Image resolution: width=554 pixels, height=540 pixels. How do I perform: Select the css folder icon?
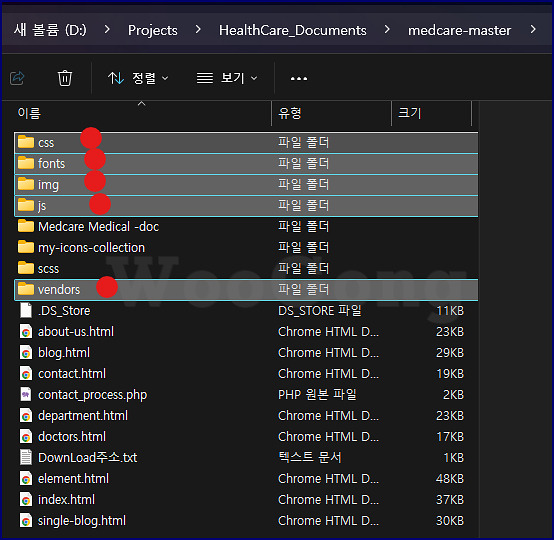click(26, 142)
